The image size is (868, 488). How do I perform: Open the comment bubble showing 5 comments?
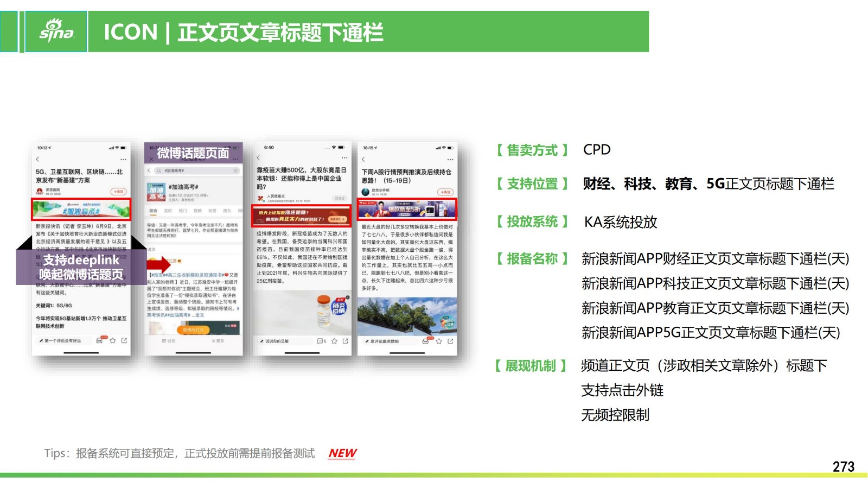(x=322, y=341)
